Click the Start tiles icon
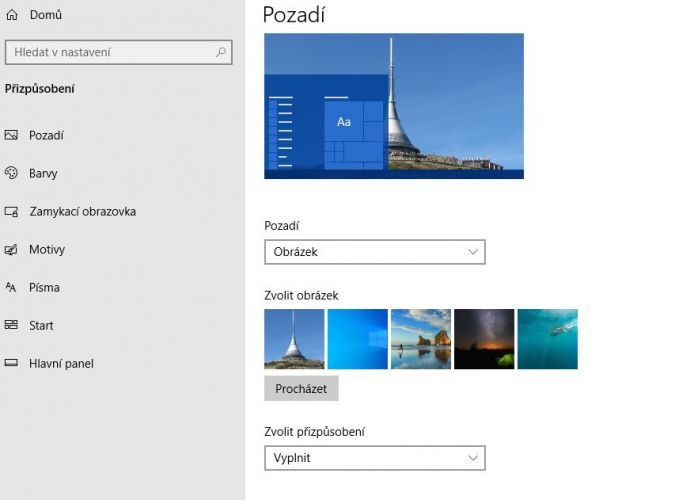This screenshot has height=500, width=675. pos(11,325)
